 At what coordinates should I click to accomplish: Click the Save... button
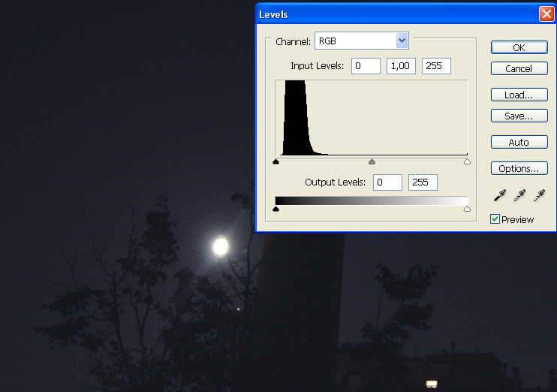click(x=519, y=116)
